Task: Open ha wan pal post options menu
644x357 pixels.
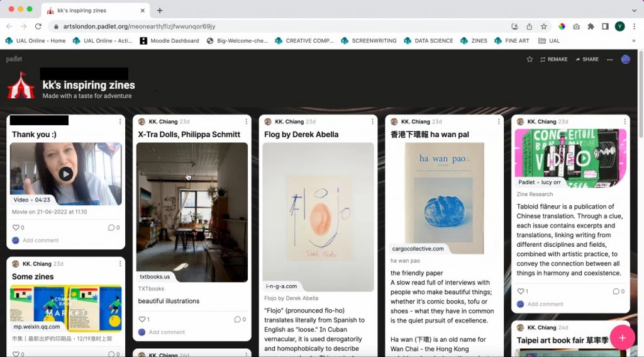Action: coord(499,122)
